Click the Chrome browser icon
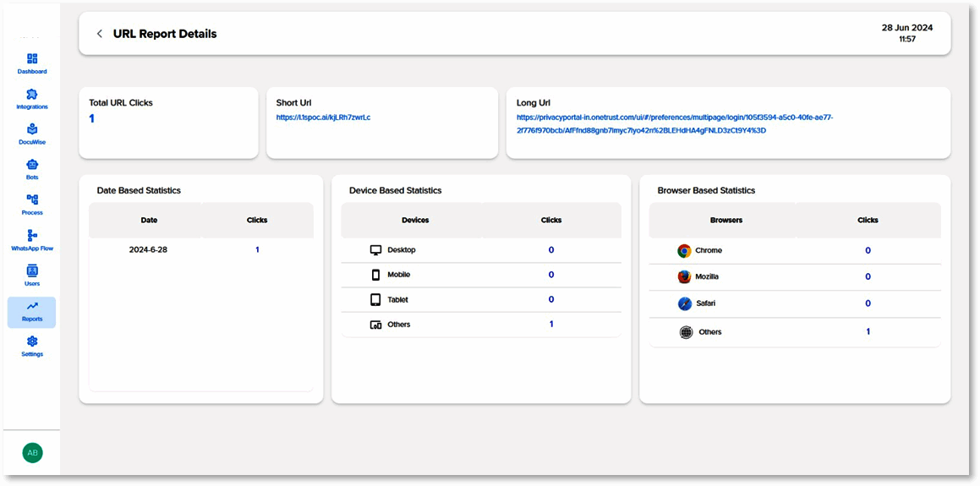The image size is (980, 486). (684, 251)
